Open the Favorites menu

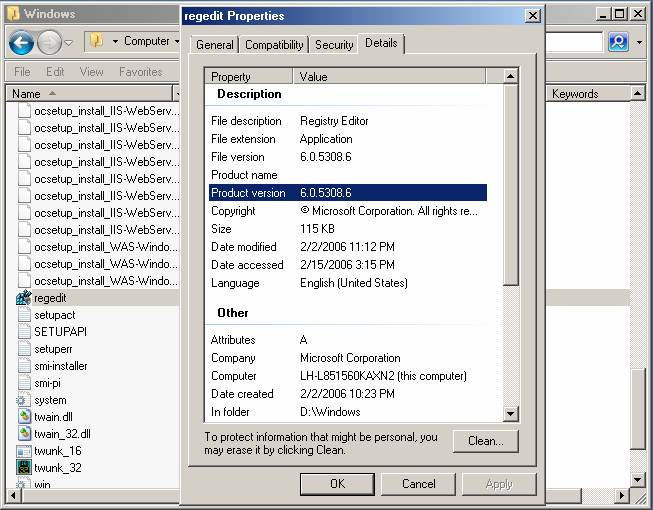140,72
